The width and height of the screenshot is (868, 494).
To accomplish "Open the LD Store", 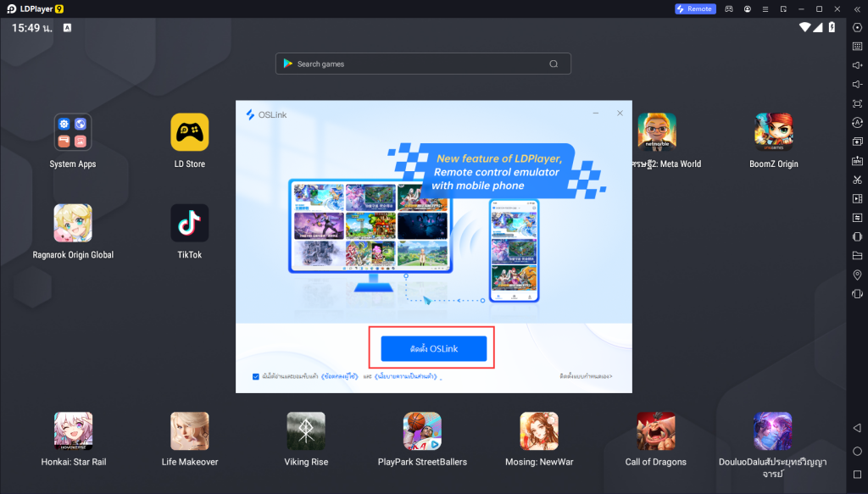I will click(189, 132).
